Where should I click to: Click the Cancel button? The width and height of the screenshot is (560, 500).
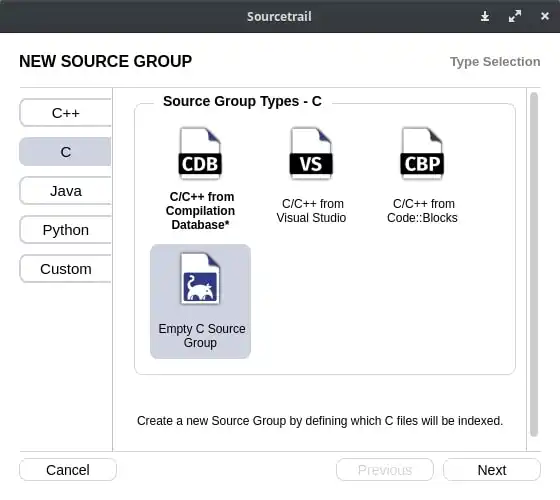[x=68, y=470]
